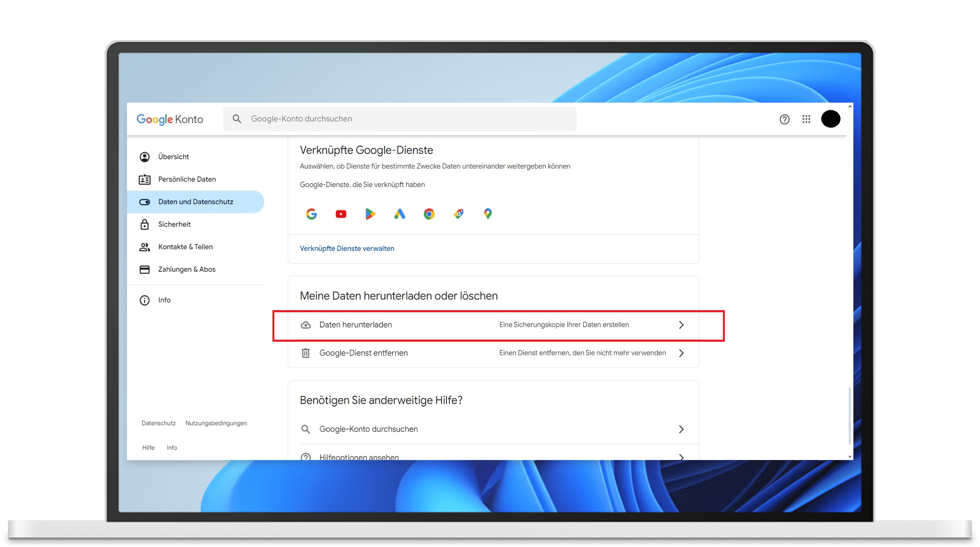Open the Google-Dienst entfernen option
This screenshot has width=980, height=547.
pyautogui.click(x=493, y=353)
